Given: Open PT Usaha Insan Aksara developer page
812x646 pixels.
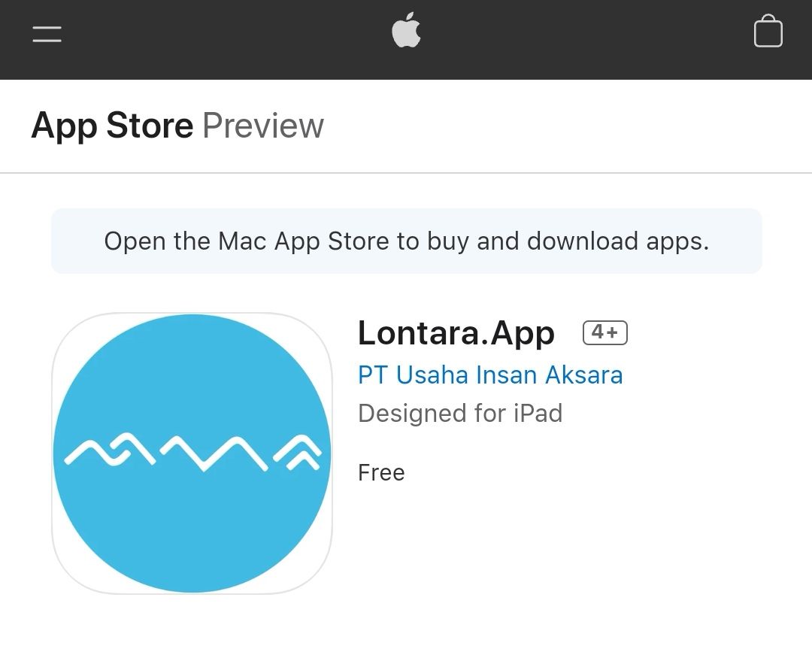Looking at the screenshot, I should (490, 375).
